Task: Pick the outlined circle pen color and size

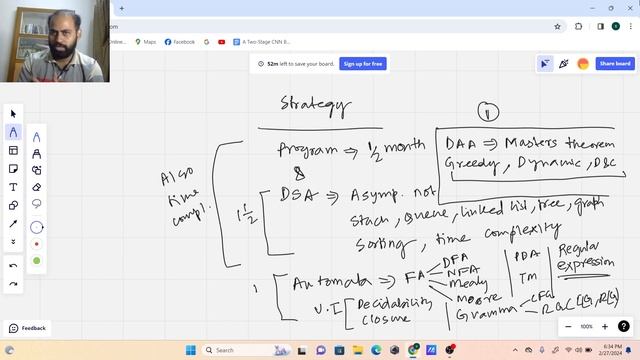Action: point(36,227)
